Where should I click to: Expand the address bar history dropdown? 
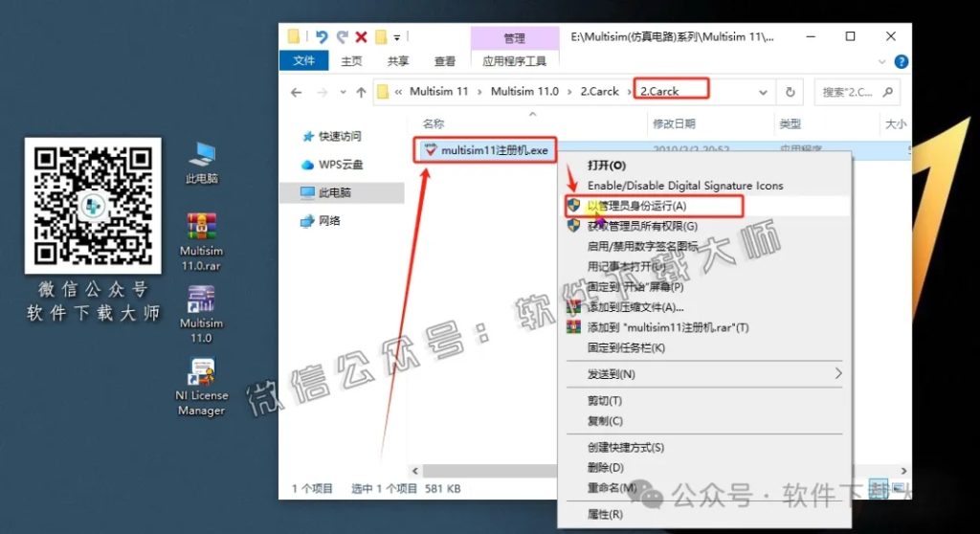click(x=763, y=92)
